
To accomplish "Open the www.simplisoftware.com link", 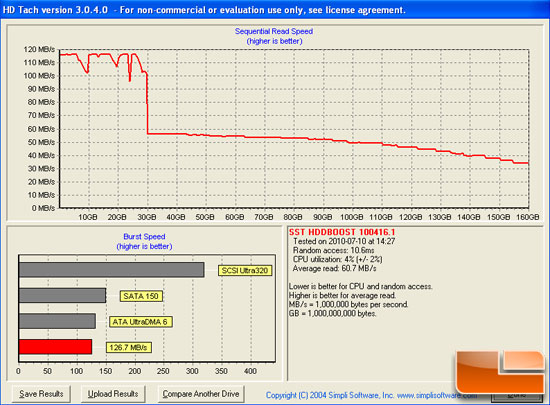I will (437, 395).
